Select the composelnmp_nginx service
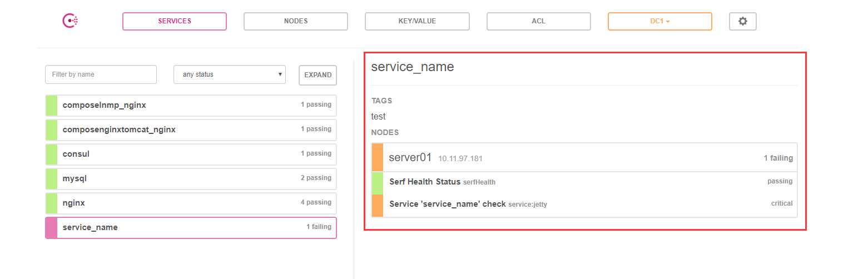Image resolution: width=868 pixels, height=279 pixels. (x=191, y=105)
